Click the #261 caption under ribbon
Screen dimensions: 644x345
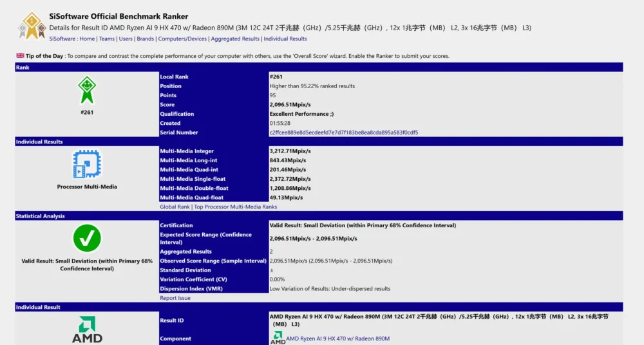87,112
